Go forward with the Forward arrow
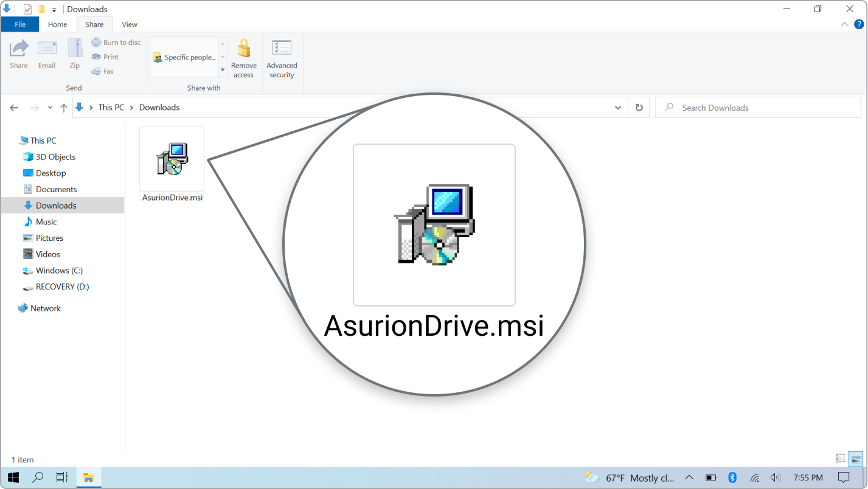868x489 pixels. [x=34, y=108]
